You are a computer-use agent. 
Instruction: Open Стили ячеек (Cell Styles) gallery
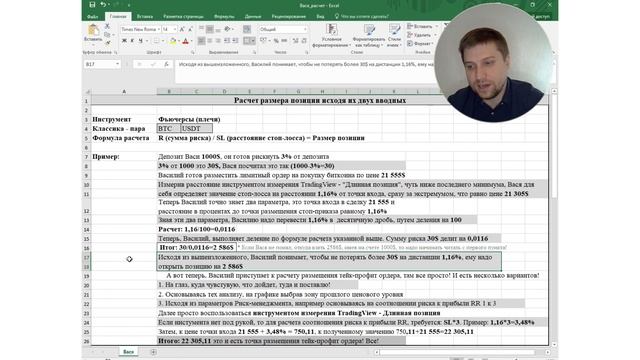[x=394, y=36]
